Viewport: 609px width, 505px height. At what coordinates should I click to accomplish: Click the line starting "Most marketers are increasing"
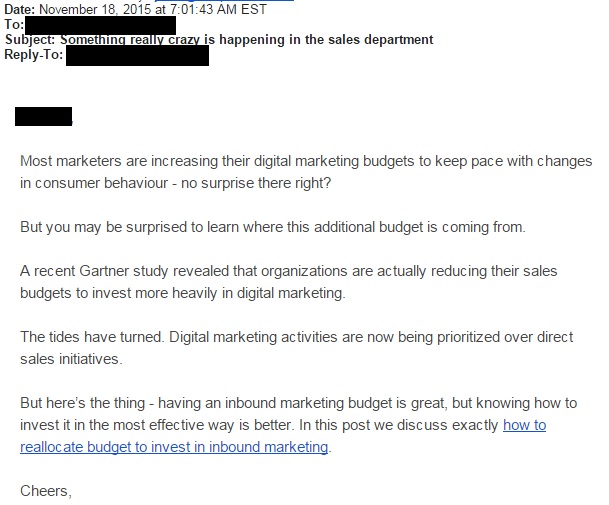(x=306, y=161)
